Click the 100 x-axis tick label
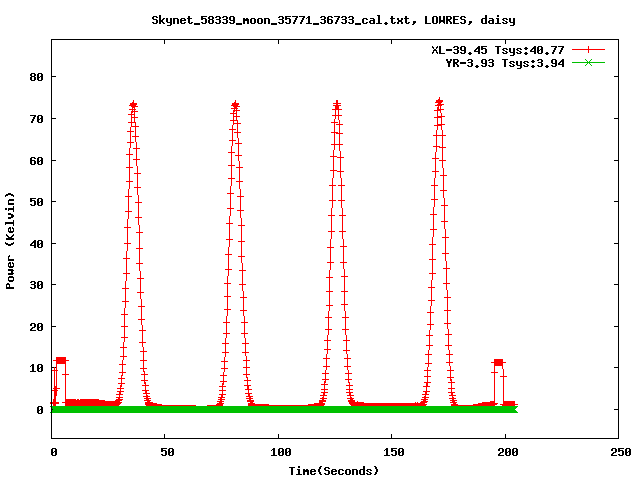The image size is (640, 480). click(x=280, y=452)
